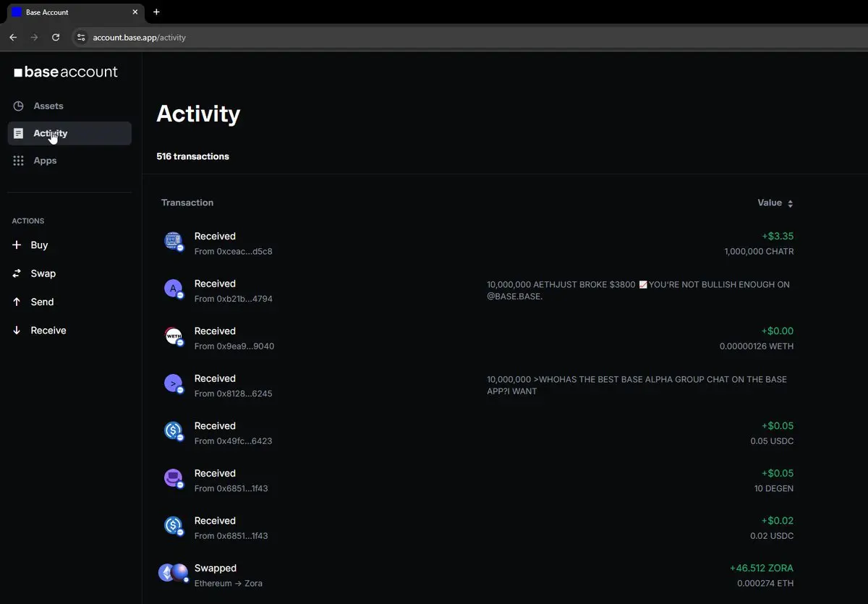
Task: Click the Ethereum to Zora swap icon
Action: point(173,573)
